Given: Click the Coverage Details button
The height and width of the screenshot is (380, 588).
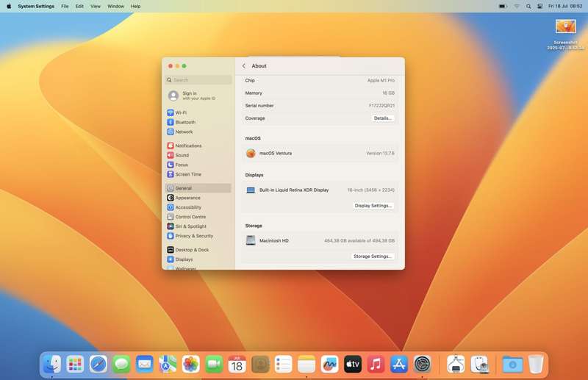Looking at the screenshot, I should pos(382,118).
